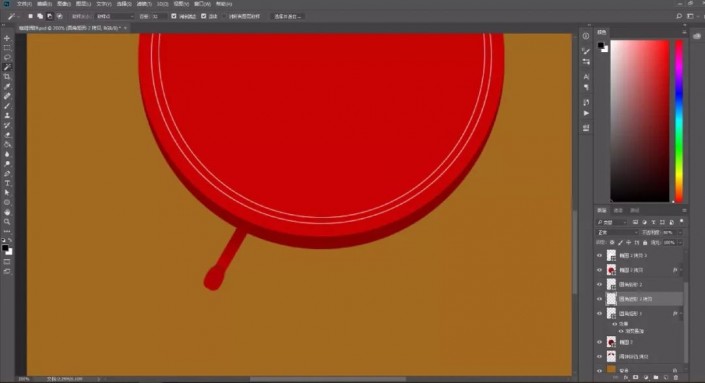Open the sample size dropdown in options bar
Image resolution: width=705 pixels, height=383 pixels.
pos(115,16)
